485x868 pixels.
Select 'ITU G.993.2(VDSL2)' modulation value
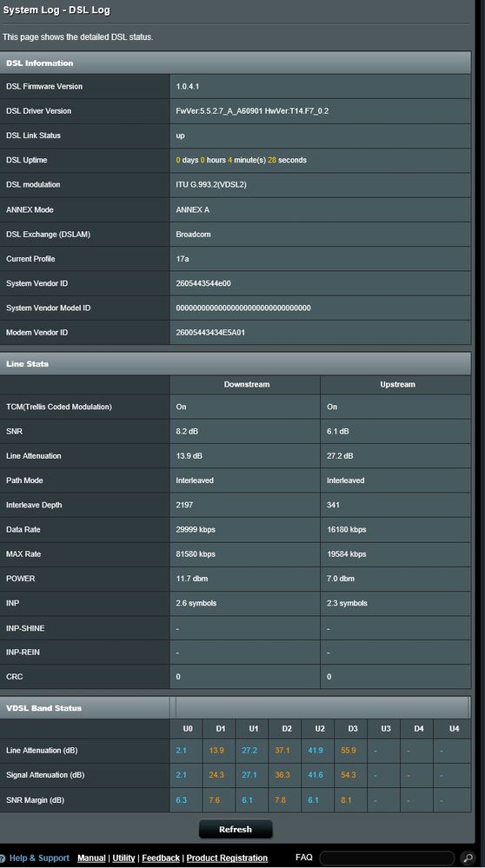pyautogui.click(x=211, y=184)
